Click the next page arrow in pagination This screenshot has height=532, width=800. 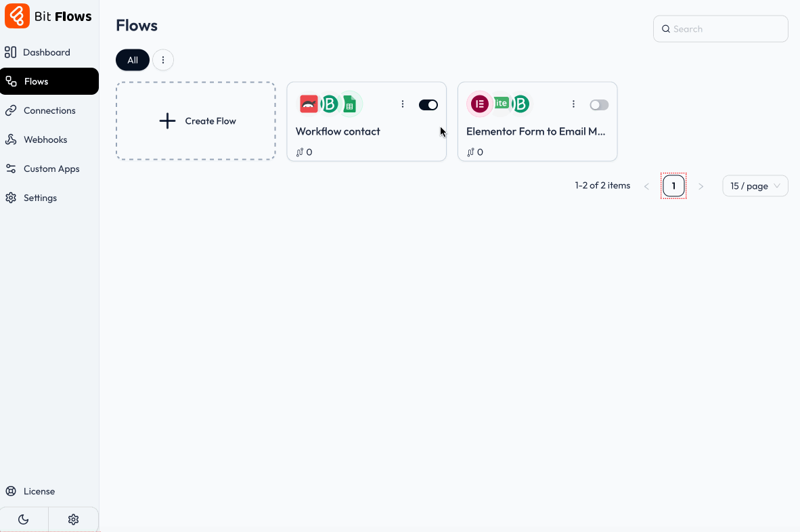pyautogui.click(x=701, y=185)
